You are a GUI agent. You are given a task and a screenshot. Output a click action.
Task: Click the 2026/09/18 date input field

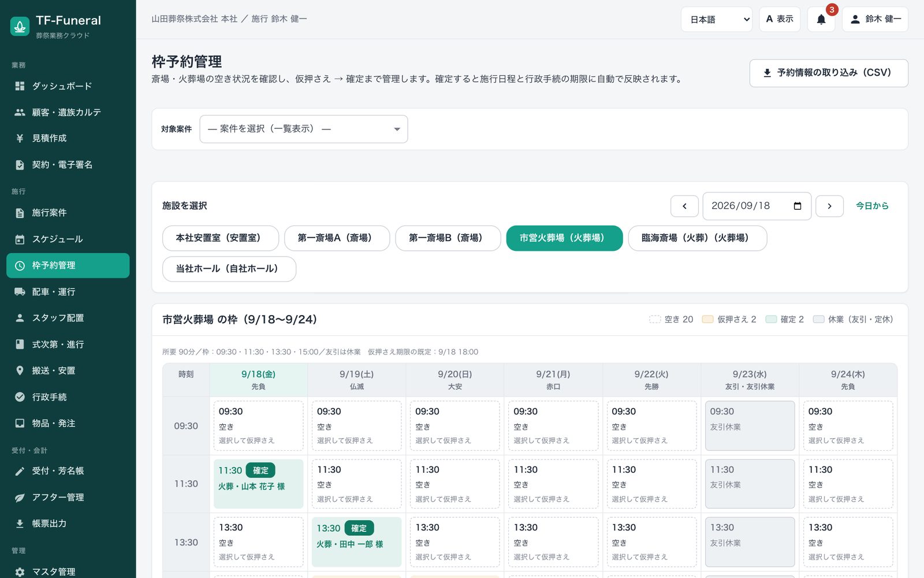point(757,206)
